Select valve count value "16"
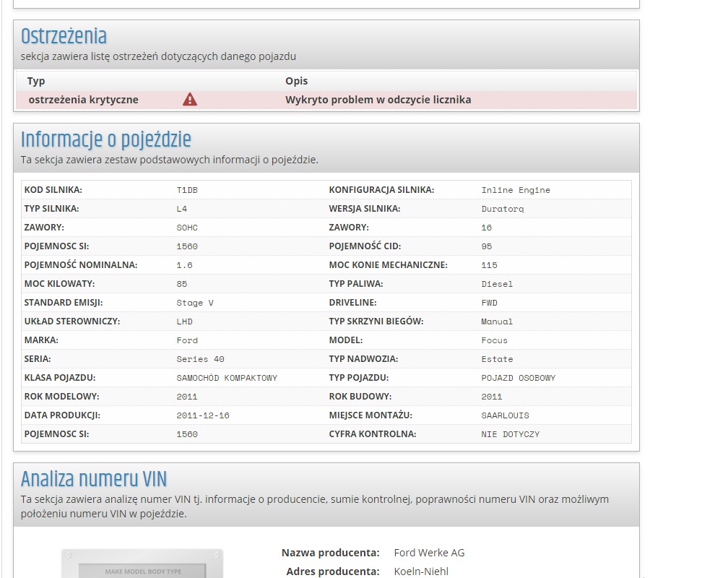The image size is (728, 578). coord(486,228)
